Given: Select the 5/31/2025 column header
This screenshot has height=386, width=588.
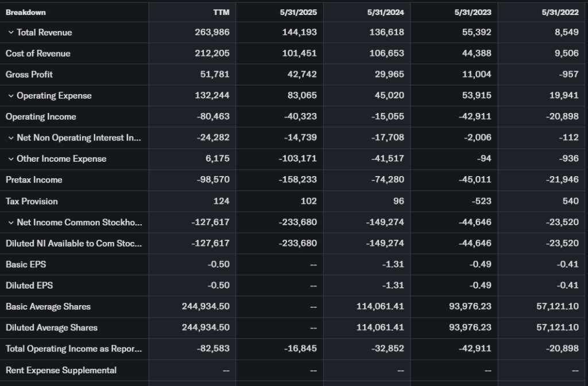Looking at the screenshot, I should (x=300, y=12).
